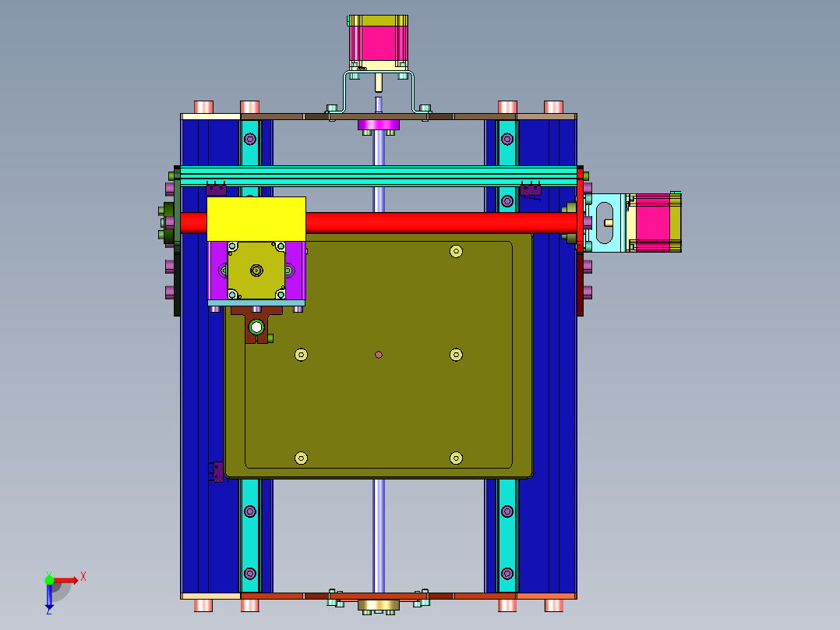Image resolution: width=840 pixels, height=630 pixels.
Task: Select the wire-frame bracket under the top motor
Action: tap(378, 92)
